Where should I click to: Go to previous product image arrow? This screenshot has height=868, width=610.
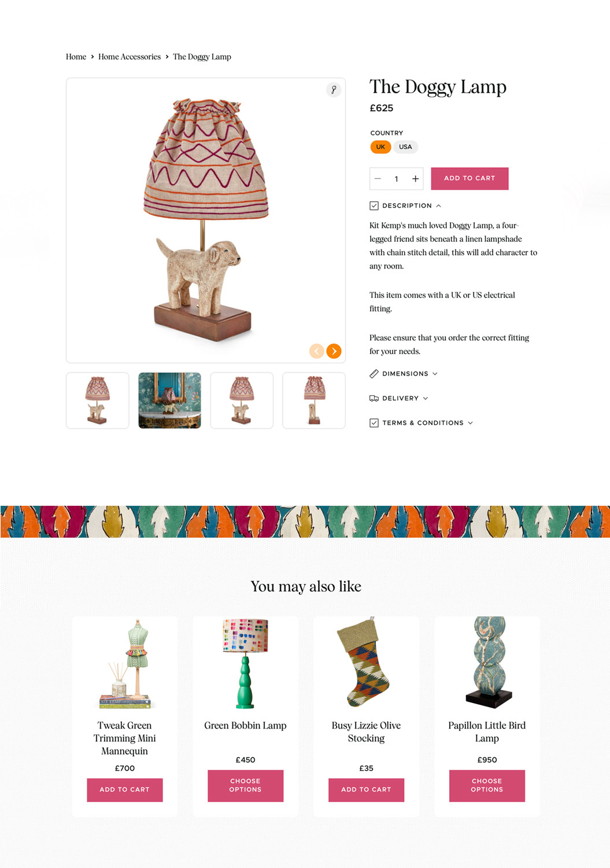coord(317,351)
